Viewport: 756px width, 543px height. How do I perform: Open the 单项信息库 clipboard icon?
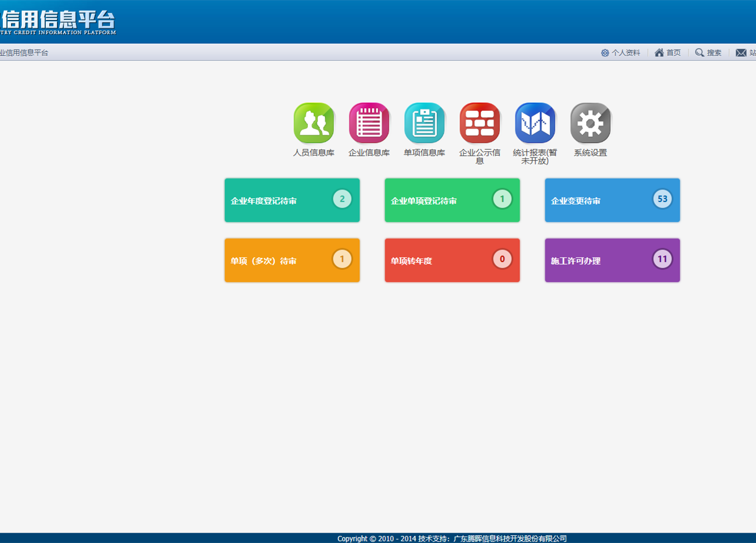425,123
